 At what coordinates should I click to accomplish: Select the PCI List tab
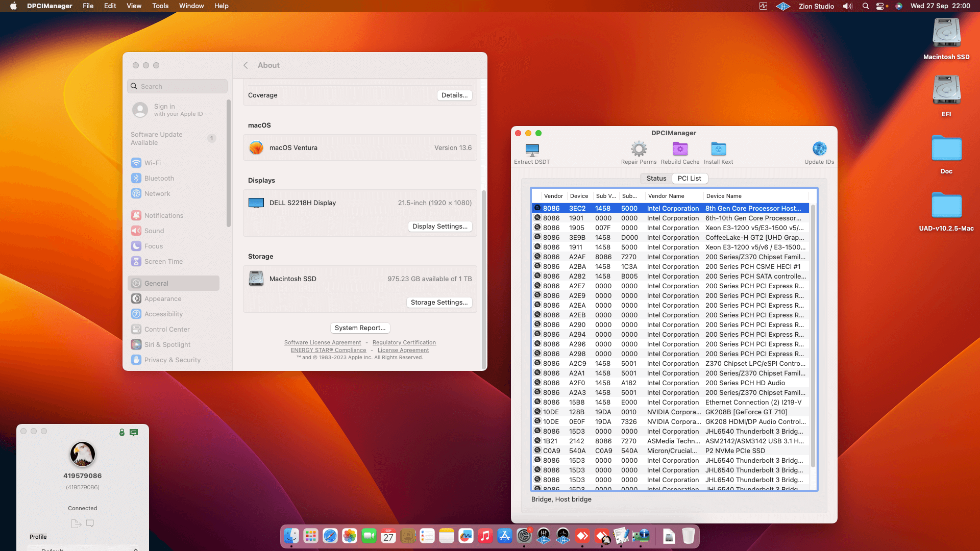click(689, 179)
